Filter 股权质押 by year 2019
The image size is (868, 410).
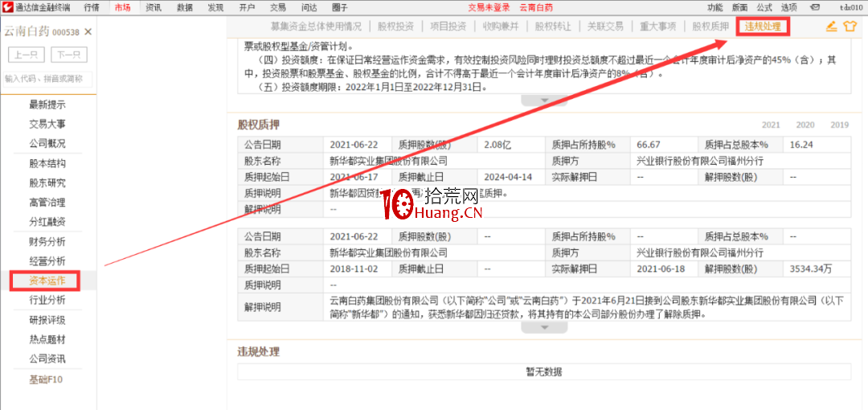tap(840, 125)
